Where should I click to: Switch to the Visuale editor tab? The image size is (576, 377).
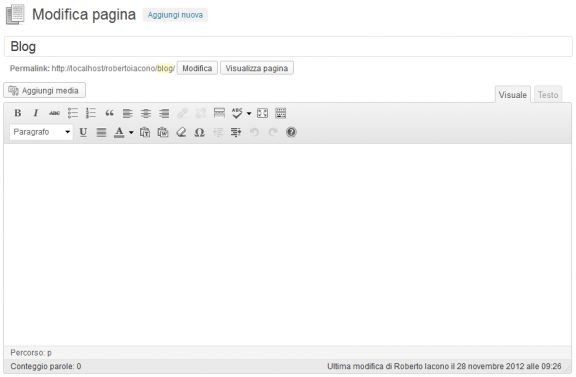click(513, 95)
